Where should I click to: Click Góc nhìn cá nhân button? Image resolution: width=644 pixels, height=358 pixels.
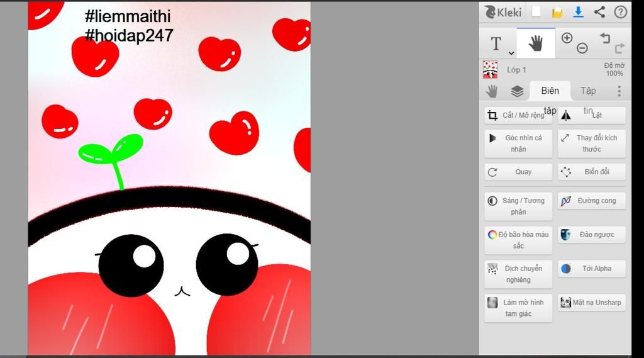pyautogui.click(x=518, y=143)
